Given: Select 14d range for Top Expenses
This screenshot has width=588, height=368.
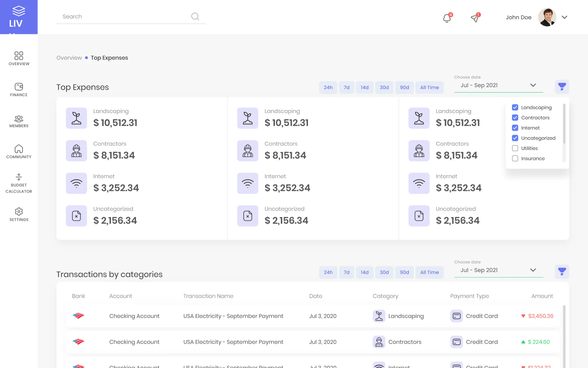Looking at the screenshot, I should click(x=365, y=87).
